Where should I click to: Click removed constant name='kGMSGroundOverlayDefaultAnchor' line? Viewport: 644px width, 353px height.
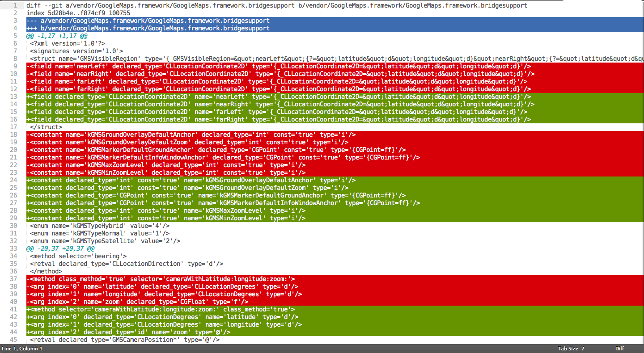click(335, 135)
